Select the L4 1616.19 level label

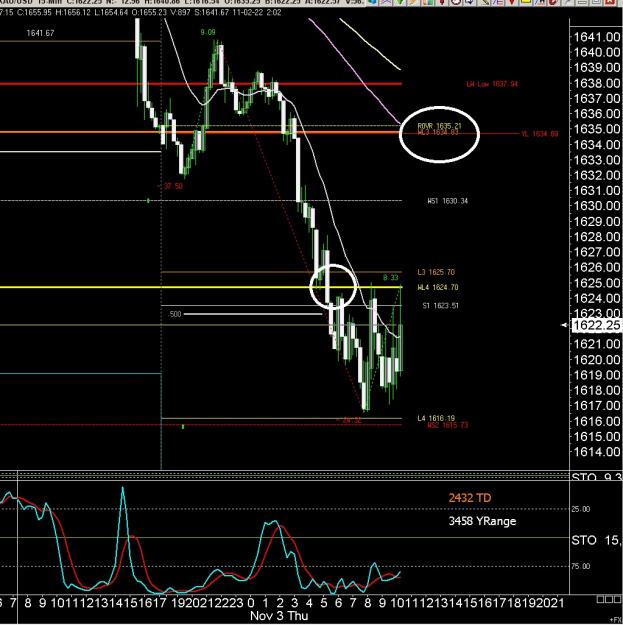(436, 418)
